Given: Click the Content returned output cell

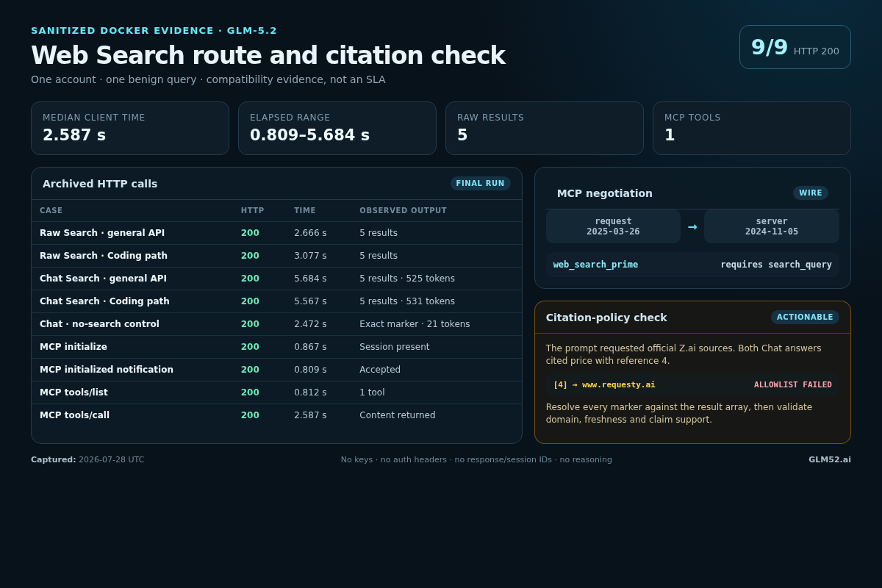Looking at the screenshot, I should coord(398,415).
